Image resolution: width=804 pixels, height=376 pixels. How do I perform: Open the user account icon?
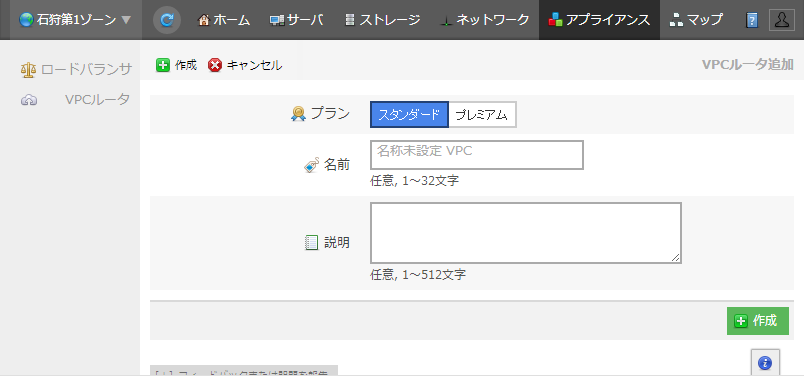pos(782,20)
